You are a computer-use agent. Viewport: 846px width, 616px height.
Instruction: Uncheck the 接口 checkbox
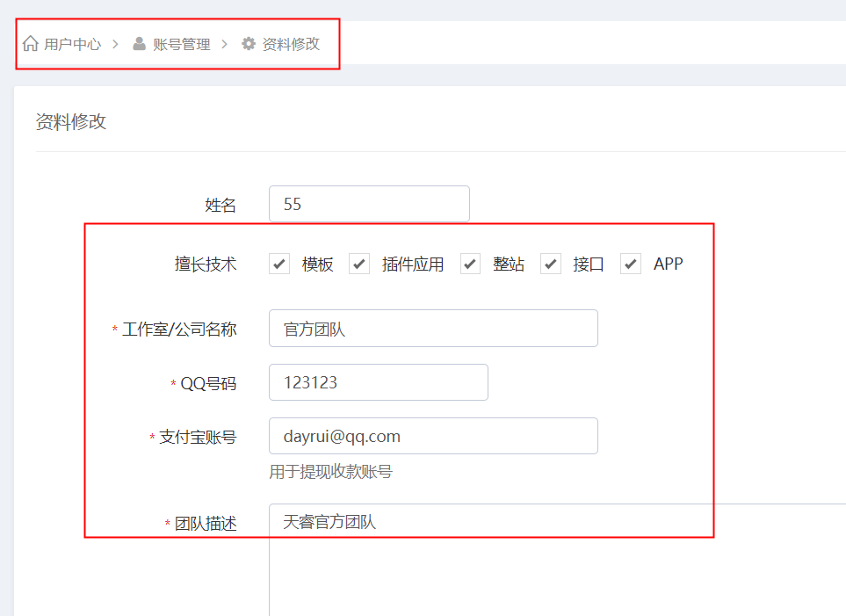point(551,264)
